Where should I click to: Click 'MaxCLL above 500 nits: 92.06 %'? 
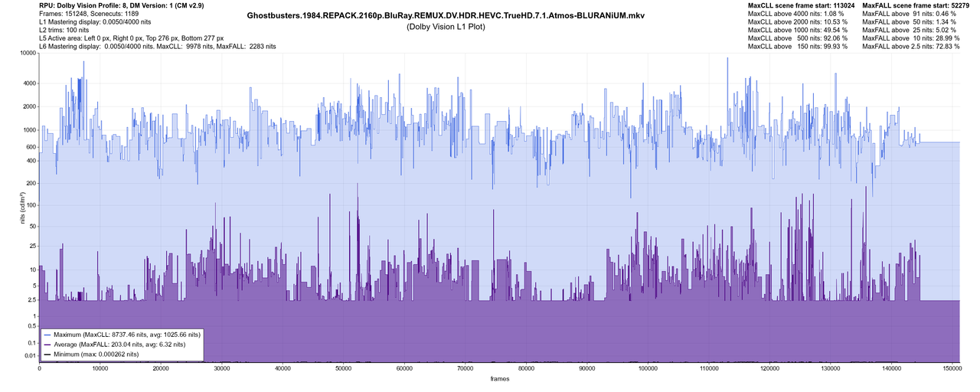pos(799,39)
